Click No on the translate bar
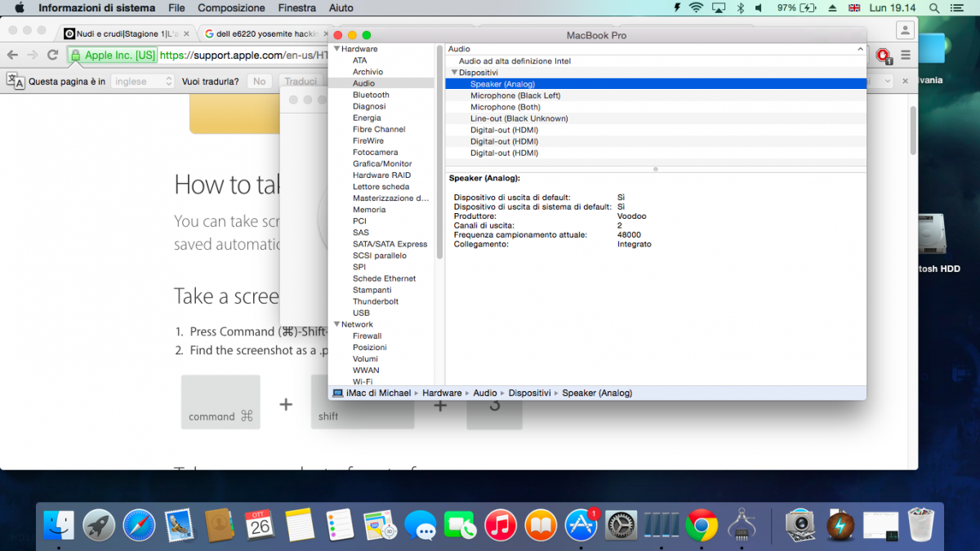The width and height of the screenshot is (980, 551). [259, 82]
